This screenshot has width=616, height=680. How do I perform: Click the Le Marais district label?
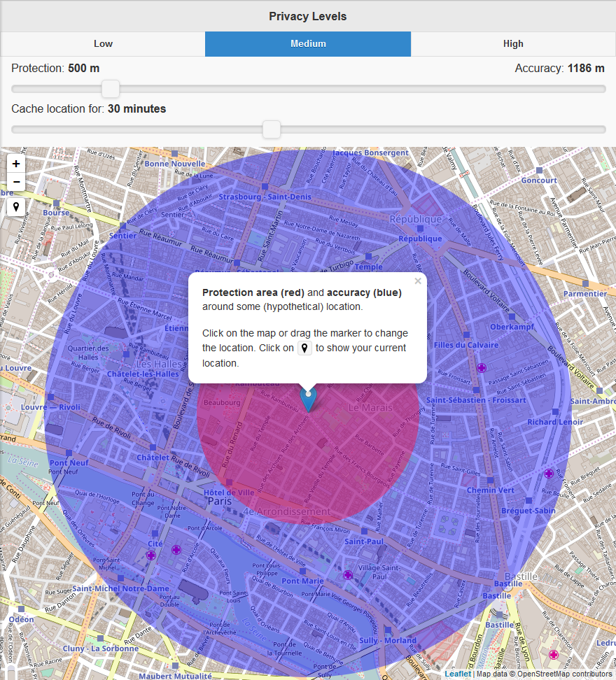click(370, 408)
